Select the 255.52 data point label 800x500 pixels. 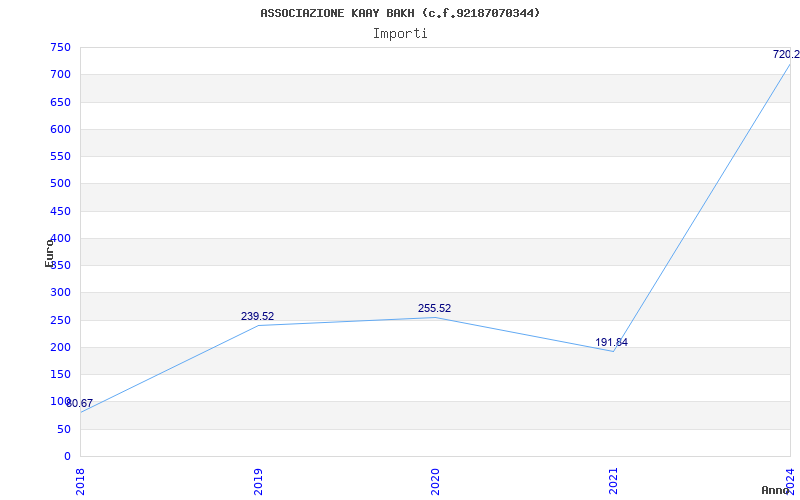coord(434,309)
